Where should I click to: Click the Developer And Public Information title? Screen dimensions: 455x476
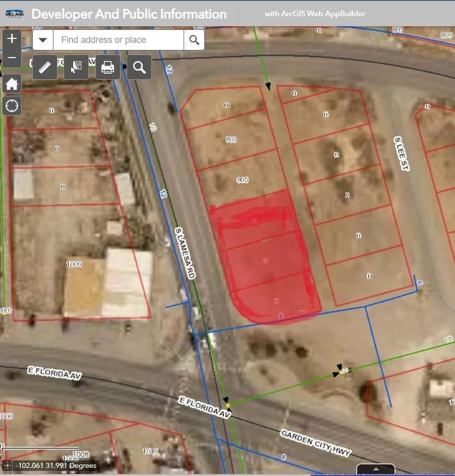click(x=129, y=14)
